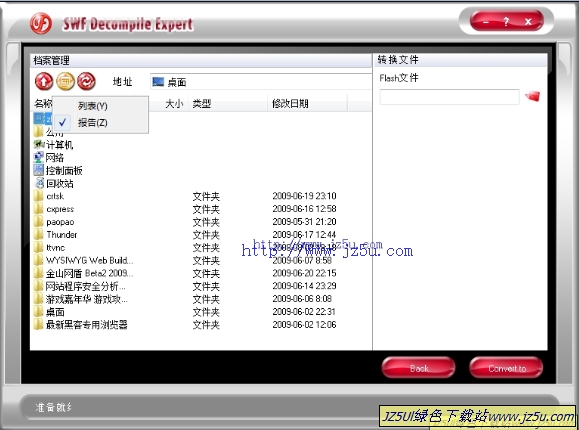Select the Thunder folder
The height and width of the screenshot is (430, 579).
(62, 235)
